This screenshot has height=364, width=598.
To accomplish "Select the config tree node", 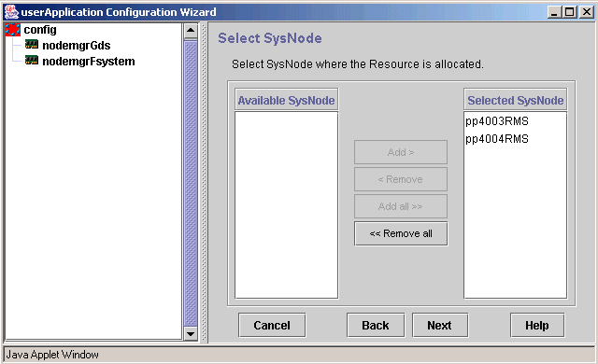I will tap(40, 30).
